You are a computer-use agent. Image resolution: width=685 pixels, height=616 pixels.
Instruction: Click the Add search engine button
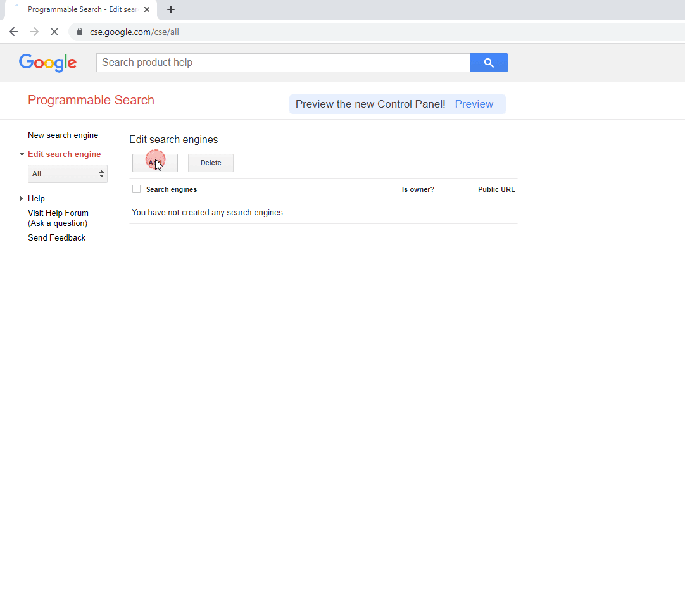pos(155,163)
